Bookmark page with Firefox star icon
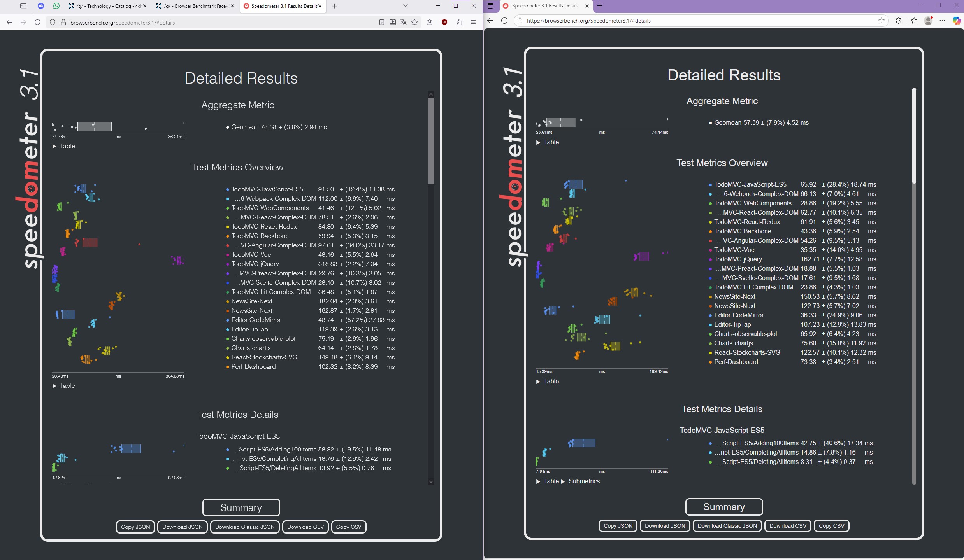 click(x=414, y=22)
